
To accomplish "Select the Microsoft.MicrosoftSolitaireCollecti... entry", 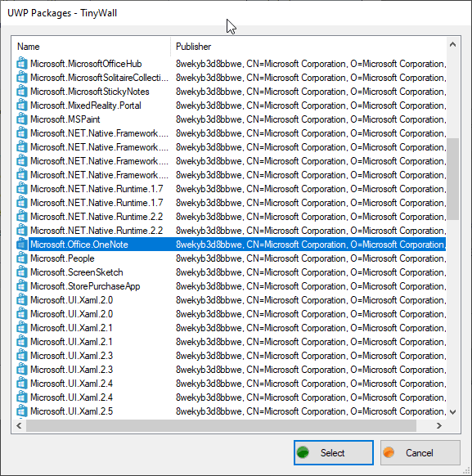I will [x=99, y=78].
